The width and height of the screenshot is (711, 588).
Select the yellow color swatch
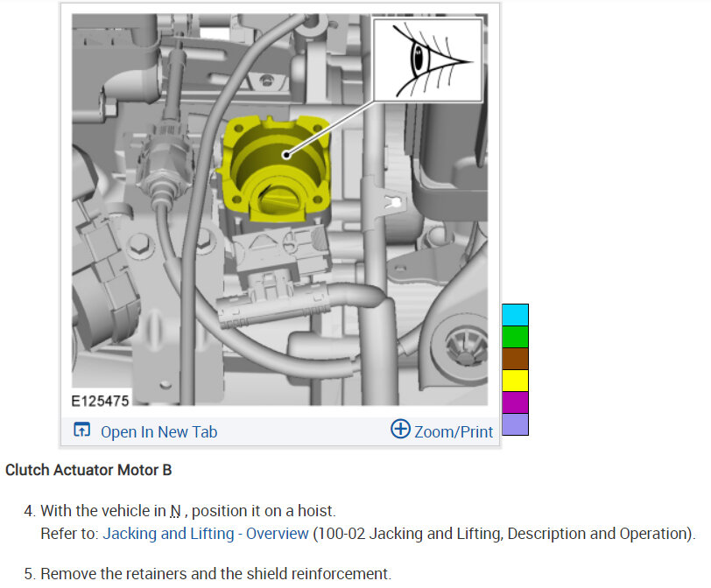click(x=515, y=381)
